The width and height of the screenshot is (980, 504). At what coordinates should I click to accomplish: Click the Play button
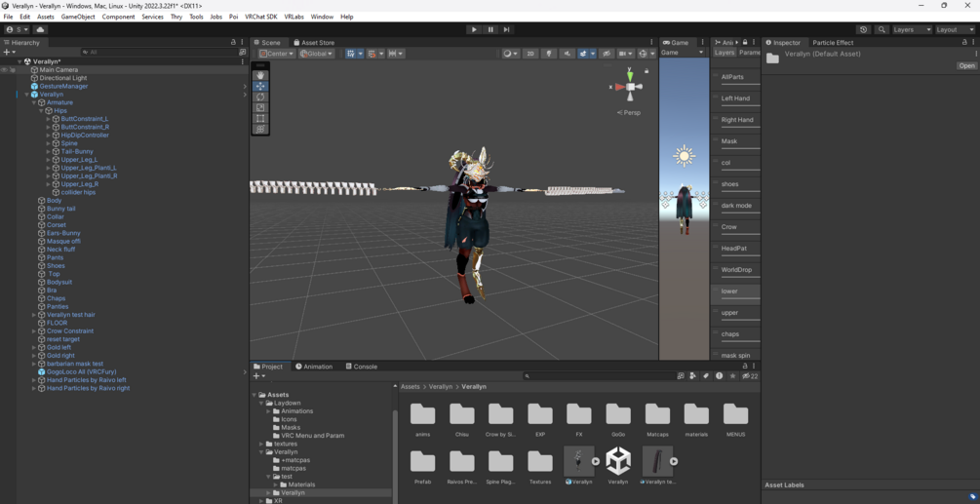click(474, 29)
